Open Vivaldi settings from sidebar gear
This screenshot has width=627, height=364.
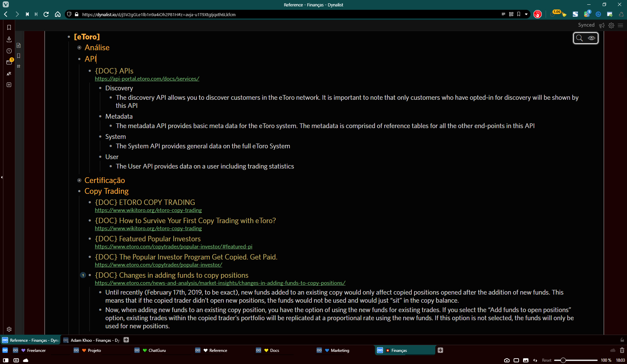[x=9, y=329]
